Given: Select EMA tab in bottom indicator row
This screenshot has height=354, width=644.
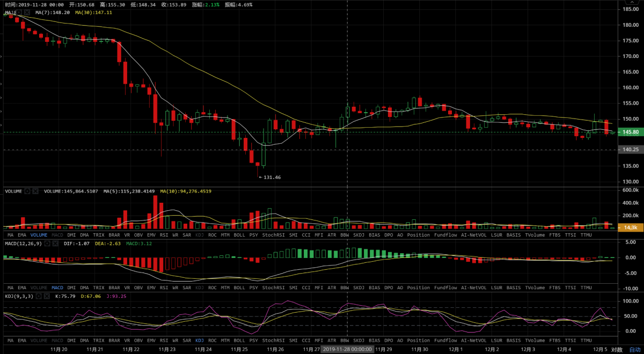Looking at the screenshot, I should tap(23, 340).
